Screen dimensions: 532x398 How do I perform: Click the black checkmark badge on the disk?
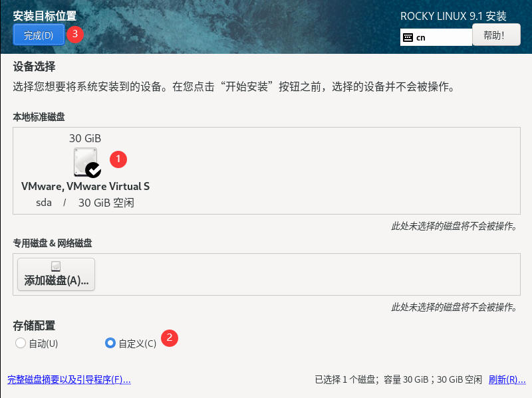[93, 170]
